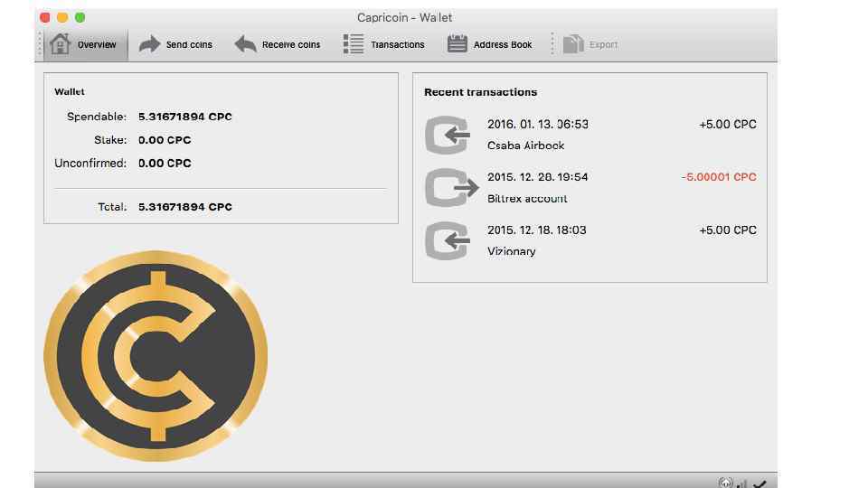Image resolution: width=868 pixels, height=488 pixels.
Task: Click the Overview house icon
Action: pyautogui.click(x=60, y=43)
